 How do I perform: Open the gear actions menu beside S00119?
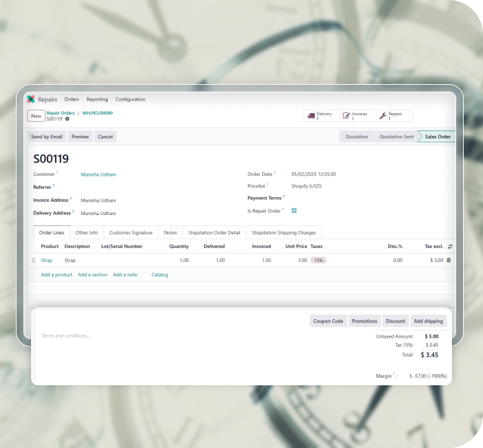pos(67,119)
